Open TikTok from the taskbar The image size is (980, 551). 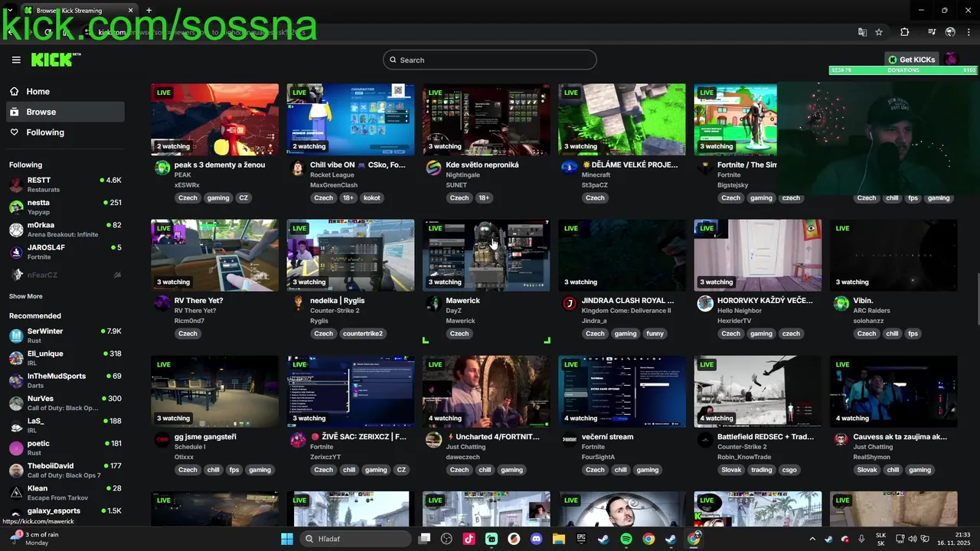[x=469, y=539]
